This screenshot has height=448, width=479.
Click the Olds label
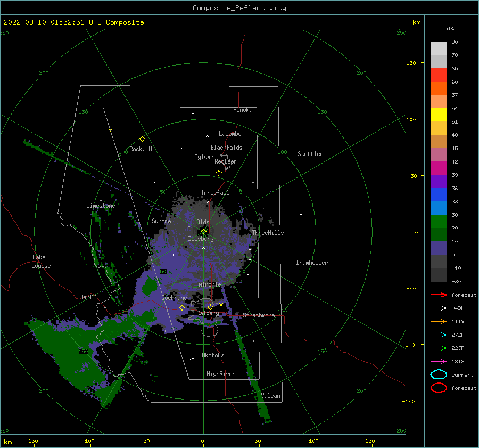(x=203, y=222)
